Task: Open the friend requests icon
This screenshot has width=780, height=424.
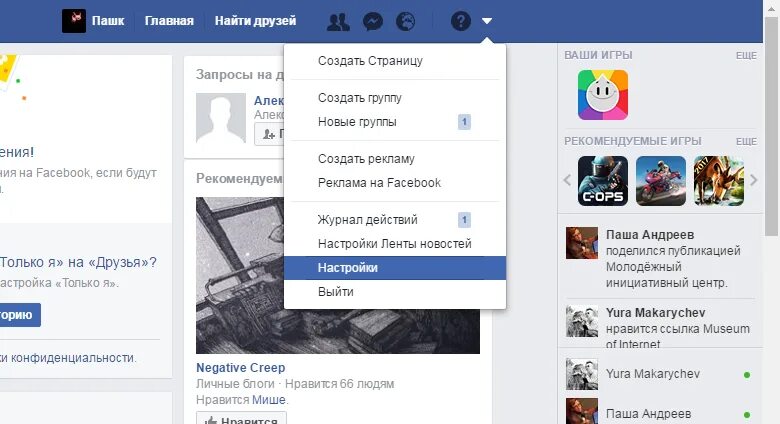Action: pos(338,21)
